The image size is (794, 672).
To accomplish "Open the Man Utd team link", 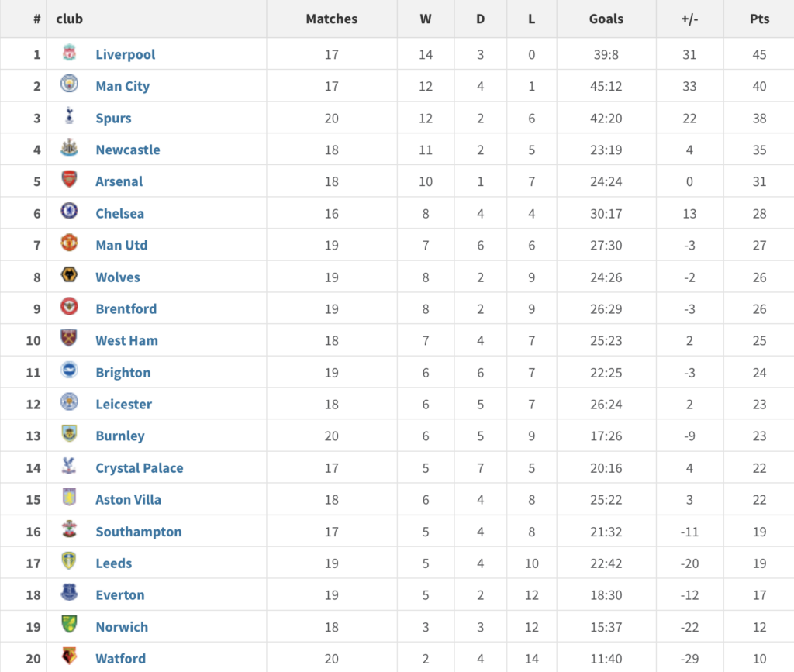I will tap(122, 246).
